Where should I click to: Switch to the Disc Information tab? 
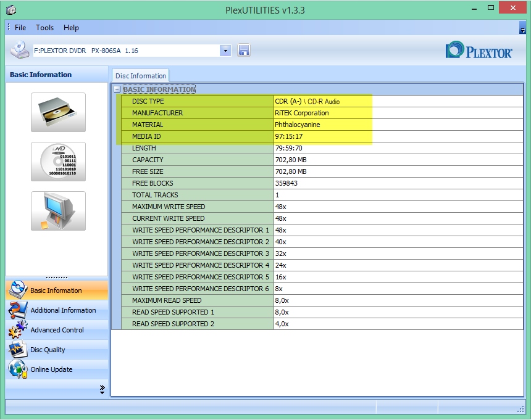pos(140,76)
